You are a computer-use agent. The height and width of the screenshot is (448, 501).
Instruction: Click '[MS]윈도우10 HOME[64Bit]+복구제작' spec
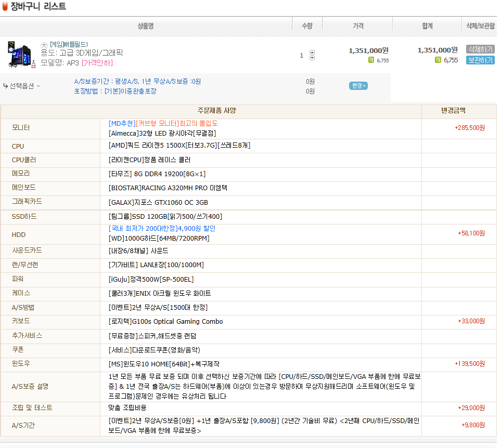tap(164, 364)
